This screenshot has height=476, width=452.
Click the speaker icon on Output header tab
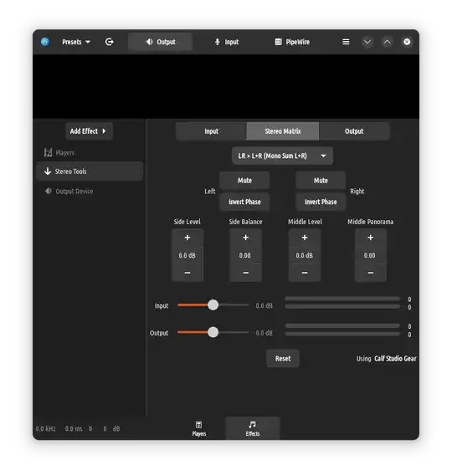pyautogui.click(x=149, y=42)
